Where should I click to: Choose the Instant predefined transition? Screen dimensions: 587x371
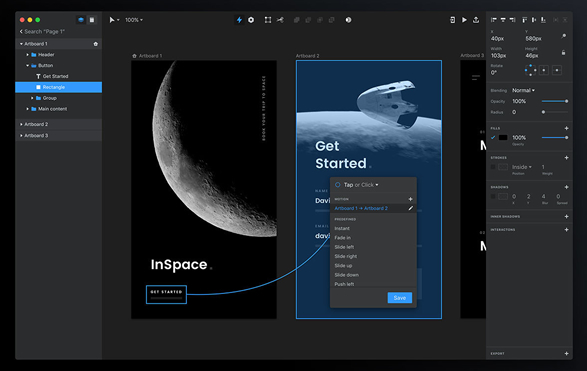point(342,228)
